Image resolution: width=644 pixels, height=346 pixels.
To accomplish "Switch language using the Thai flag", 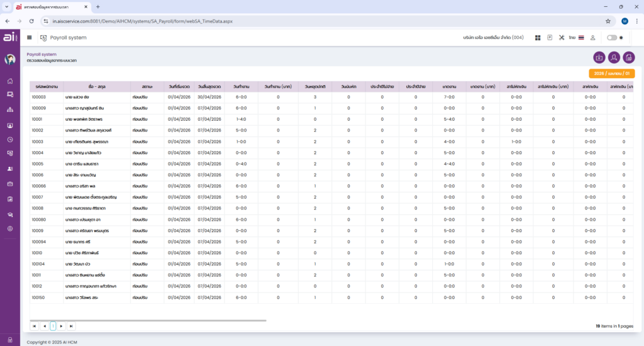I will 581,38.
